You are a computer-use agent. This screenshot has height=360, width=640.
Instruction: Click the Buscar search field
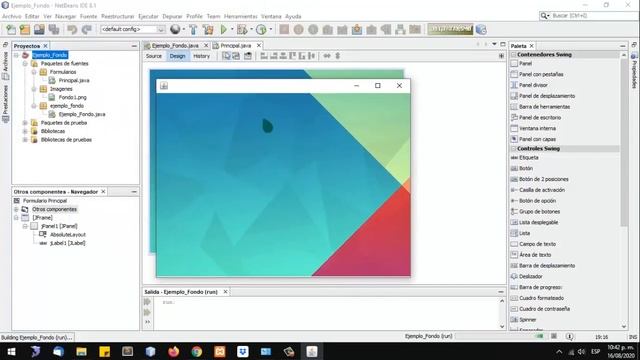[x=589, y=16]
